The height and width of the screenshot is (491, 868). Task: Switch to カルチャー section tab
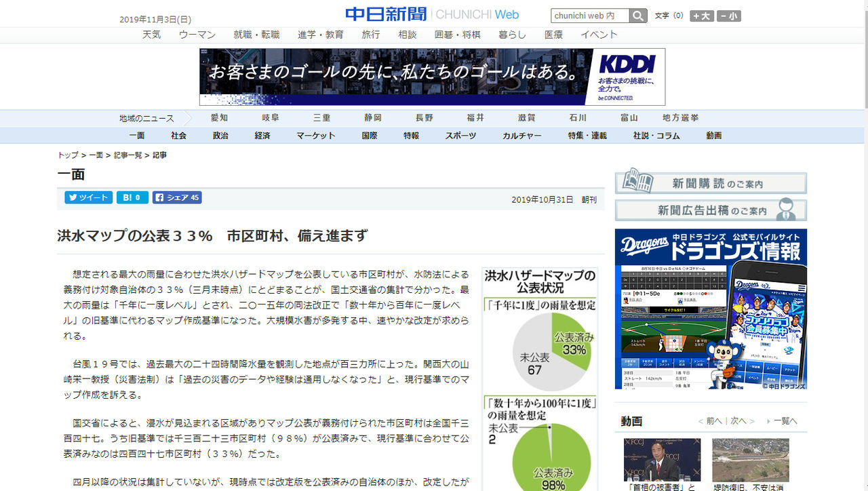pyautogui.click(x=522, y=136)
